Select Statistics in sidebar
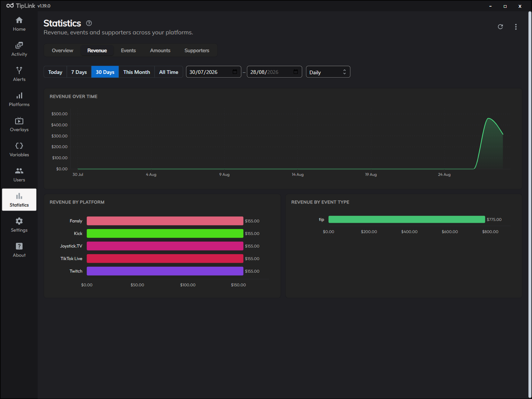This screenshot has height=399, width=532. (x=19, y=200)
